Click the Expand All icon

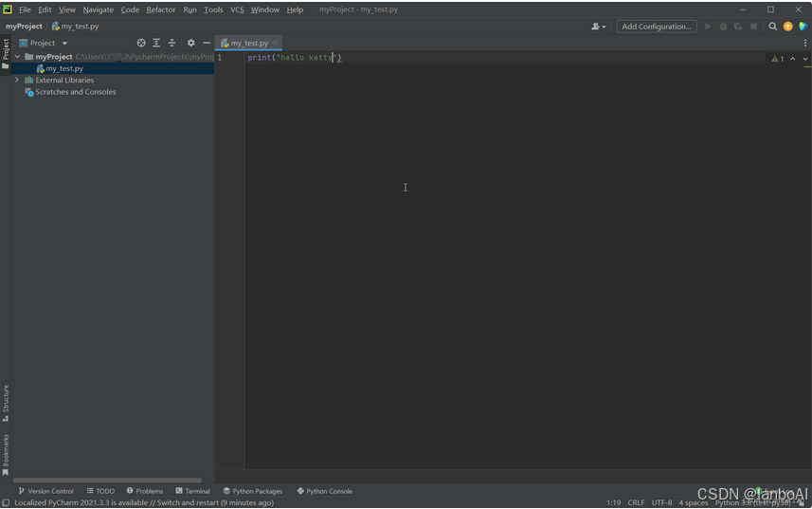click(156, 43)
